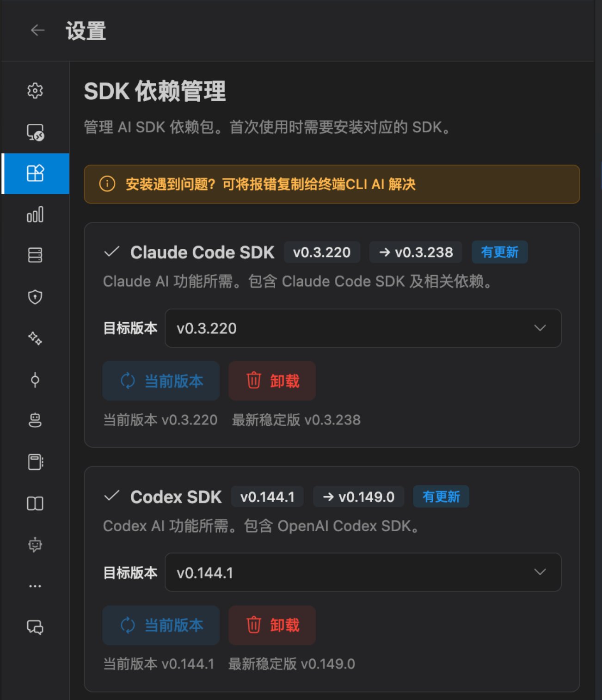This screenshot has height=700, width=602.
Task: Click the chat bubbles icon at sidebar bottom
Action: pos(35,627)
